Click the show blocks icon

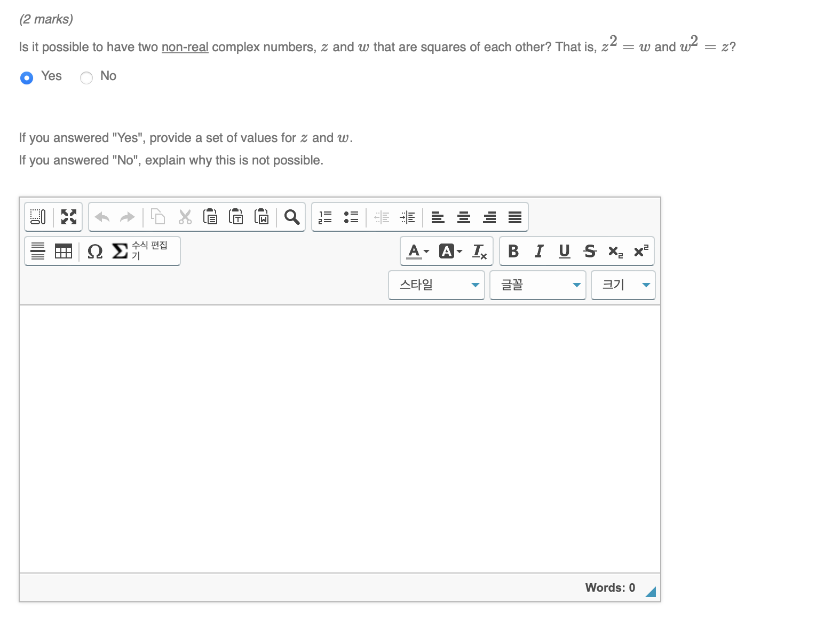38,217
